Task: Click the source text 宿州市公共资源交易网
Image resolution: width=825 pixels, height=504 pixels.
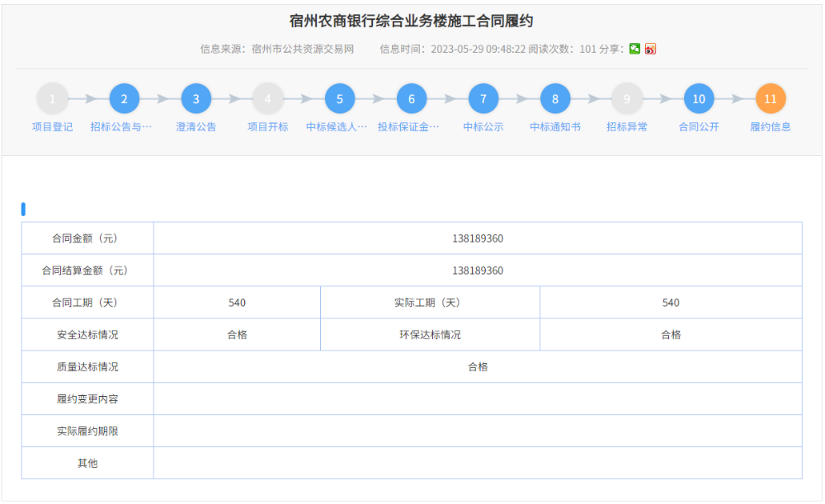Action: (x=303, y=49)
